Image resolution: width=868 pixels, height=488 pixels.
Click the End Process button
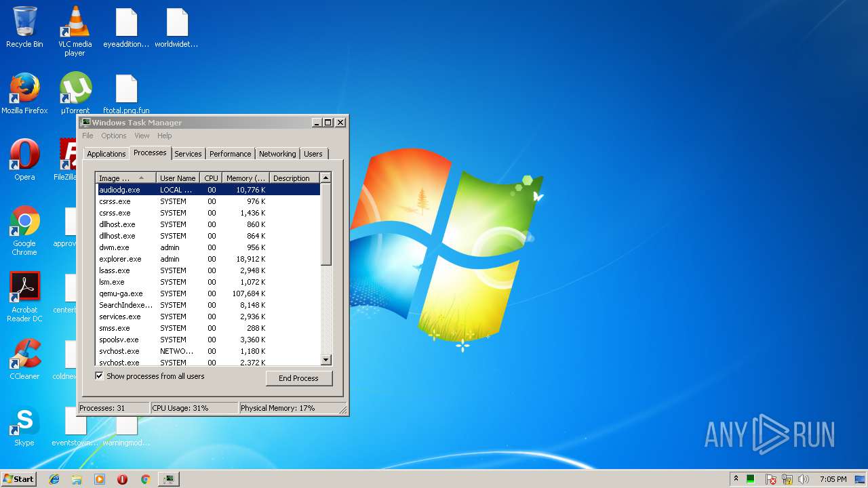point(299,378)
